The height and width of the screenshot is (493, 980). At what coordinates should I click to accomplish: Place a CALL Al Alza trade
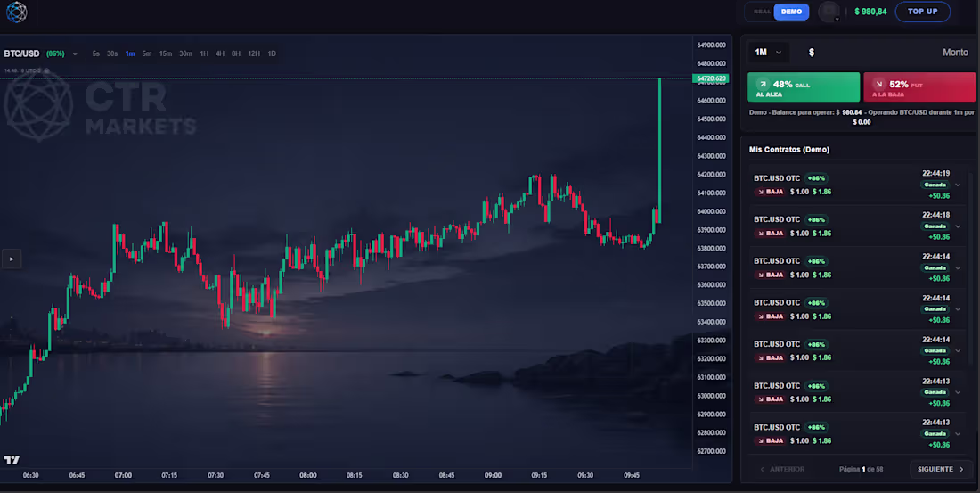803,87
